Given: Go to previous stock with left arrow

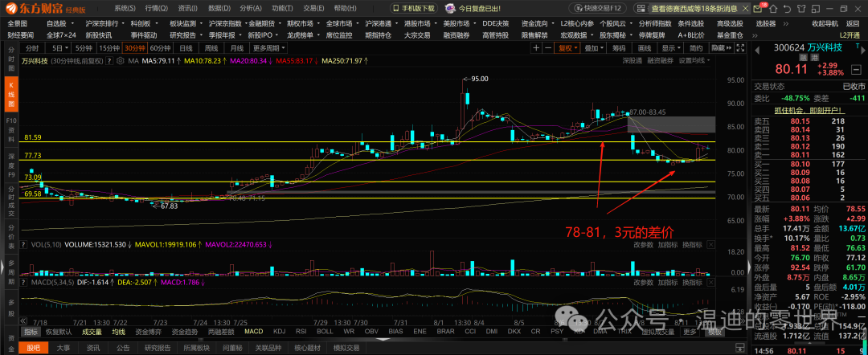Looking at the screenshot, I should (x=757, y=49).
